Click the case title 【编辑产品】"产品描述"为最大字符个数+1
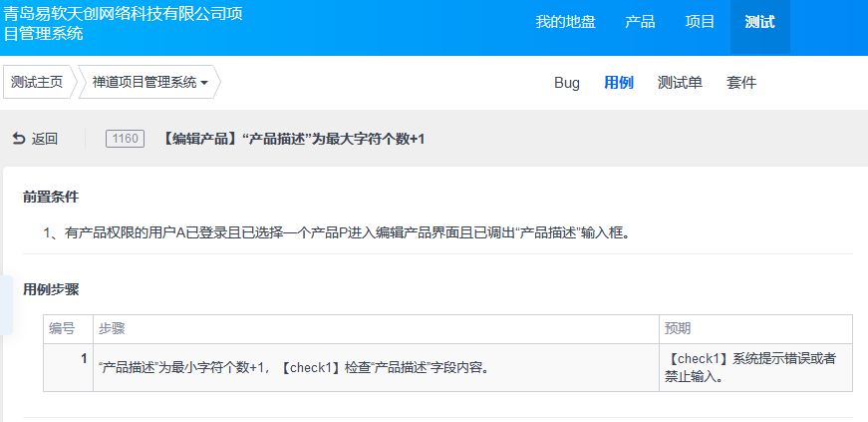868x422 pixels. click(x=292, y=140)
